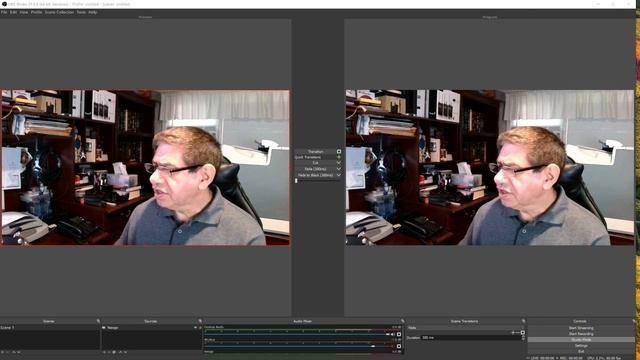640x360 pixels.
Task: Toggle source visibility eye icon
Action: [195, 328]
